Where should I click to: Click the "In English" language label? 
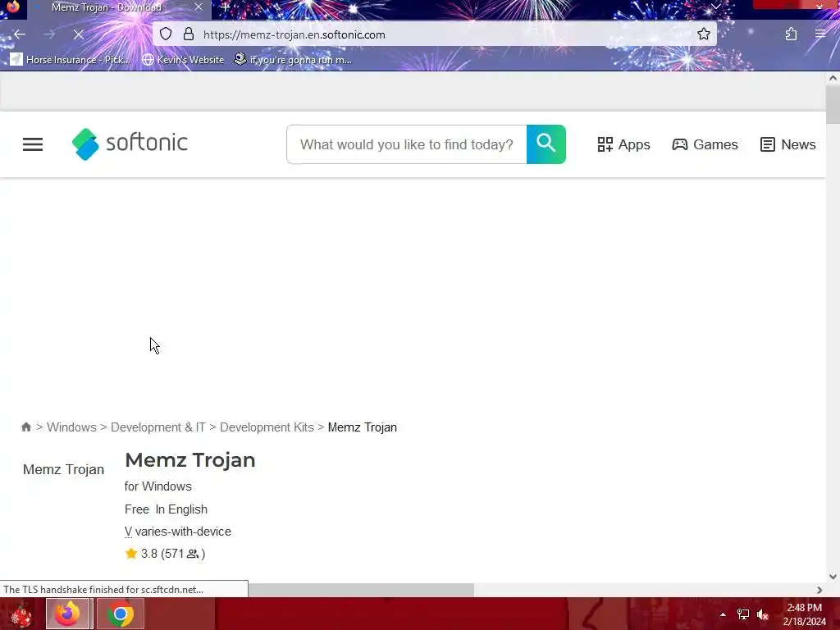(x=181, y=509)
